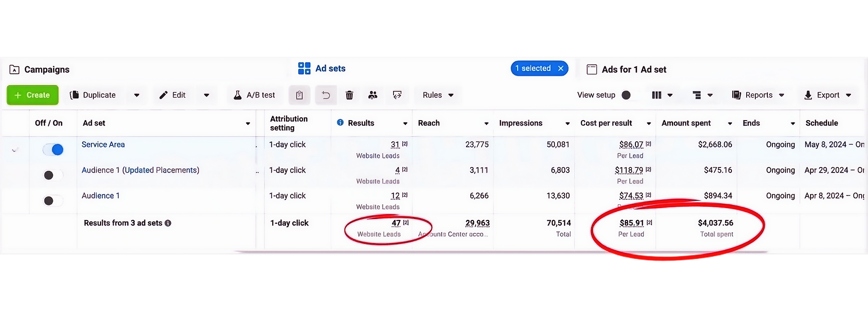
Task: Open Results column header dropdown arrow
Action: (405, 123)
